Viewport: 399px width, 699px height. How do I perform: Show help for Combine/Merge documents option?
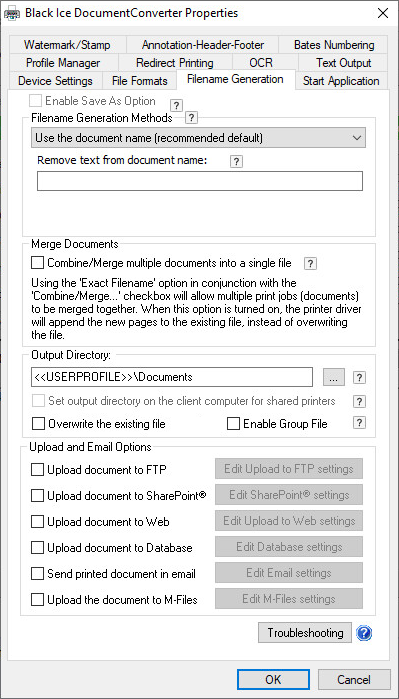pyautogui.click(x=310, y=263)
